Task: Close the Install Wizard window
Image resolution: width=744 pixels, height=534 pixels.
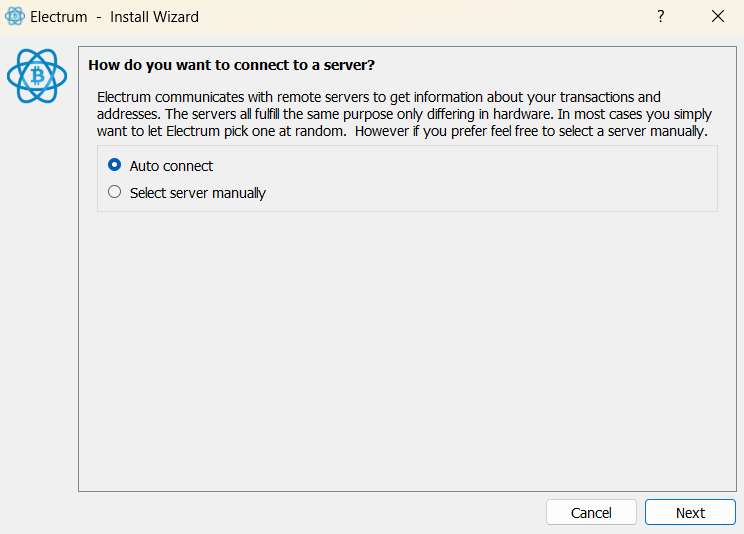Action: (718, 17)
